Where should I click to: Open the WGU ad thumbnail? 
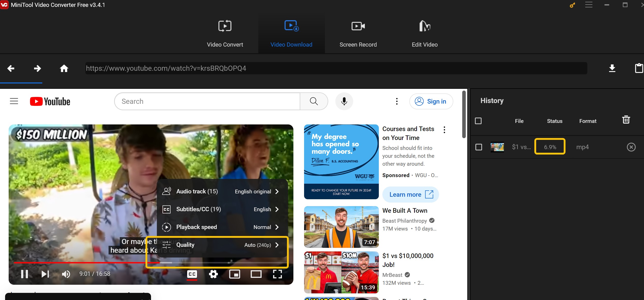point(341,162)
